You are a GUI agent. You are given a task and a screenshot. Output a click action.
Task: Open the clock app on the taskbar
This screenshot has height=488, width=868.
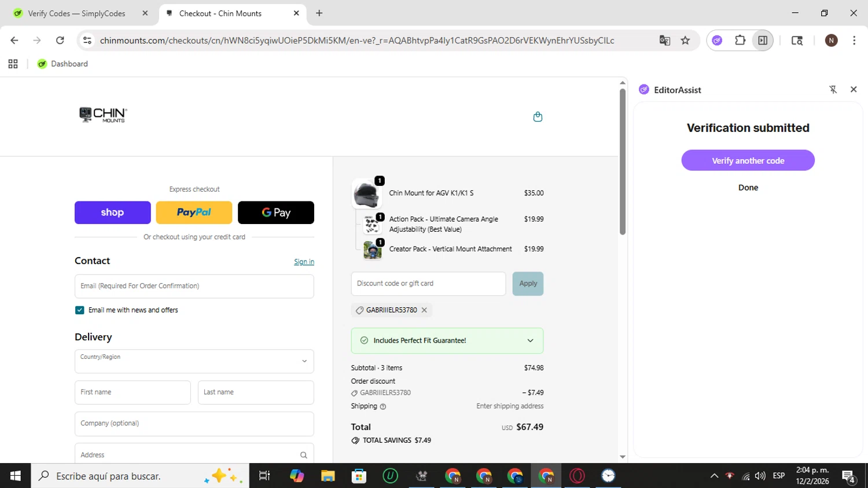click(608, 476)
